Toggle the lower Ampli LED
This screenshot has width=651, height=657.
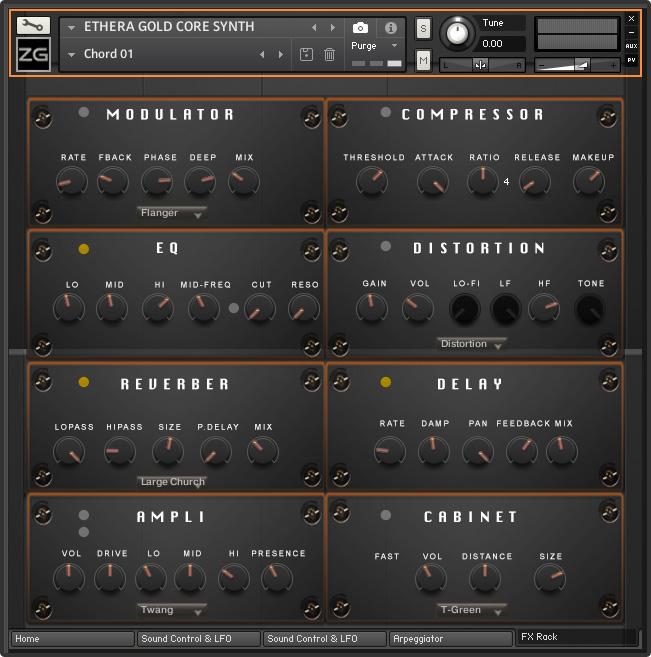coord(84,532)
